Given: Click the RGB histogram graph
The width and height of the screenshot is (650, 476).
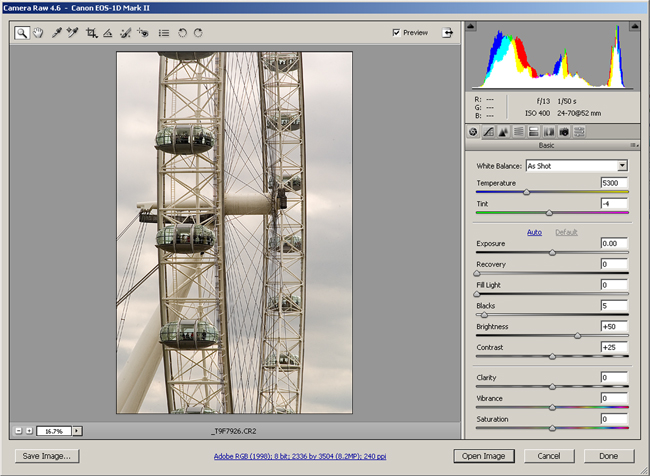Looking at the screenshot, I should click(x=552, y=56).
